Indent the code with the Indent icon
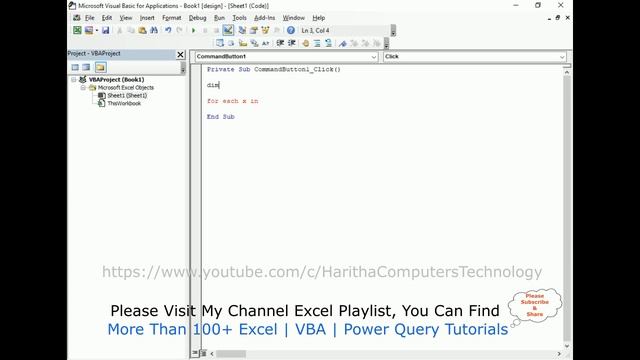640x360 pixels. (x=280, y=43)
